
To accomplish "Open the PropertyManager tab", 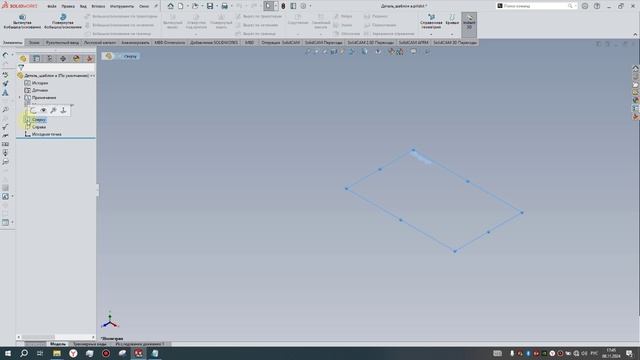I will pyautogui.click(x=36, y=59).
